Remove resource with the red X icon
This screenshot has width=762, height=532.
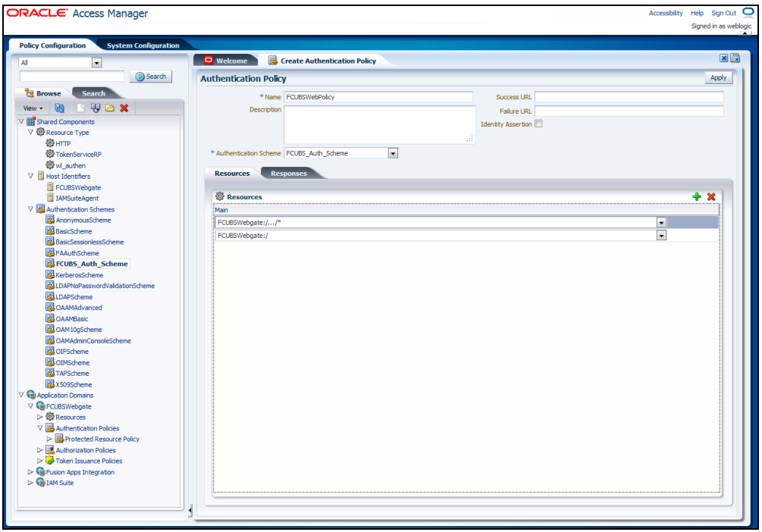click(711, 197)
